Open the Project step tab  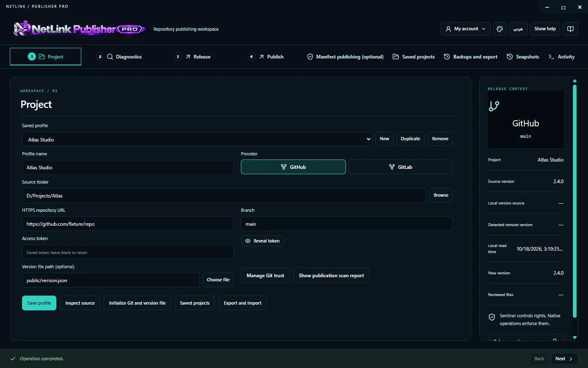[x=45, y=57]
